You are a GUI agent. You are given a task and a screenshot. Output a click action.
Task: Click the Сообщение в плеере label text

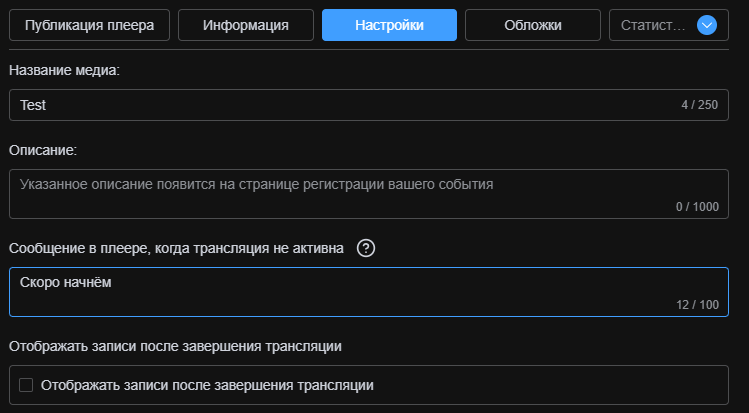point(176,248)
